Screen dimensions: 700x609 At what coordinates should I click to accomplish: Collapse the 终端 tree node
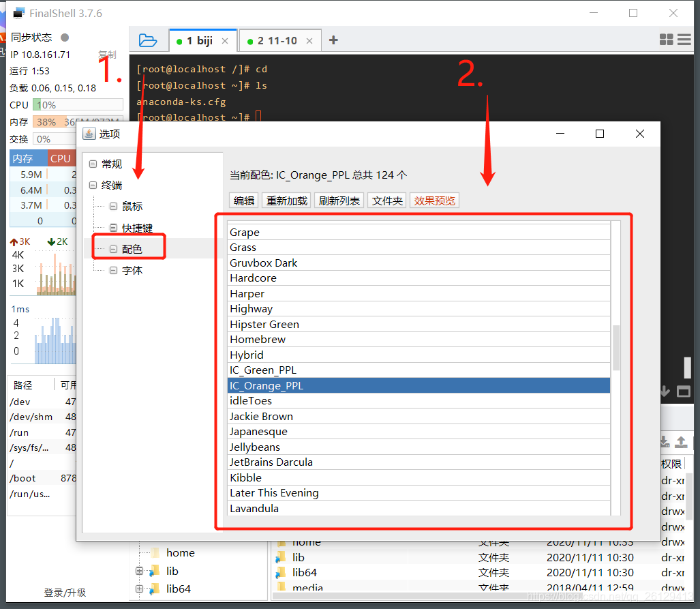pyautogui.click(x=93, y=185)
